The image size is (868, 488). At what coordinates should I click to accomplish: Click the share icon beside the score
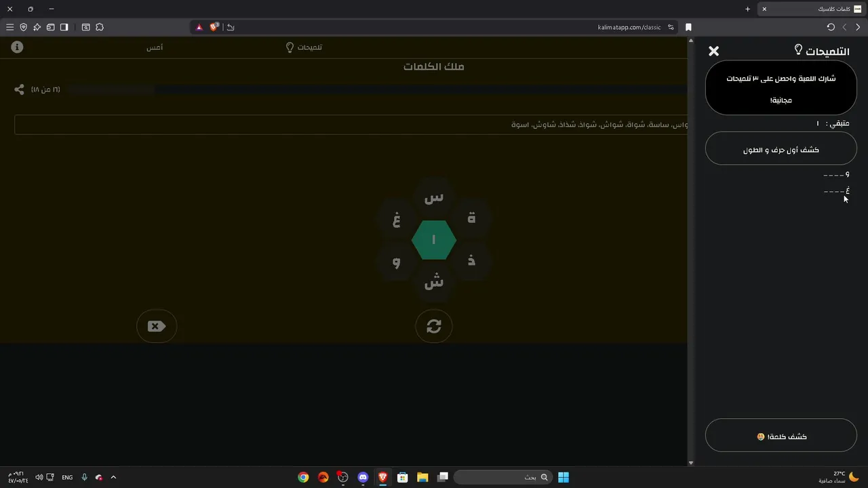(x=19, y=89)
